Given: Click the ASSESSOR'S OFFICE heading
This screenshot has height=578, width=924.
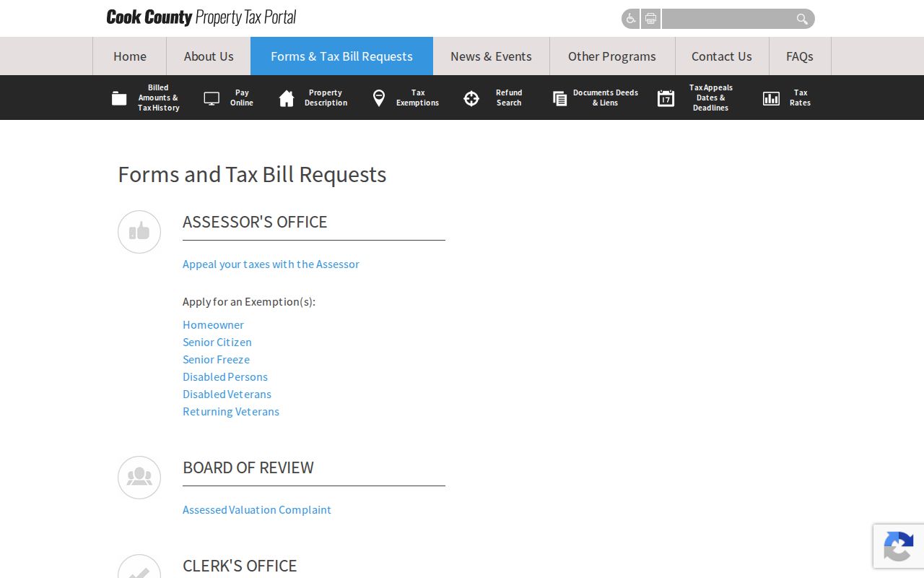Looking at the screenshot, I should pyautogui.click(x=255, y=222).
